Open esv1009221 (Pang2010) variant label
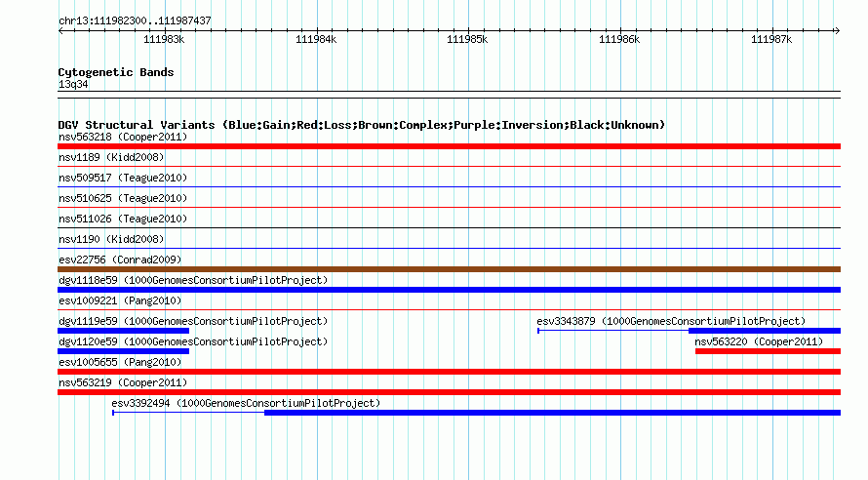 coord(120,300)
